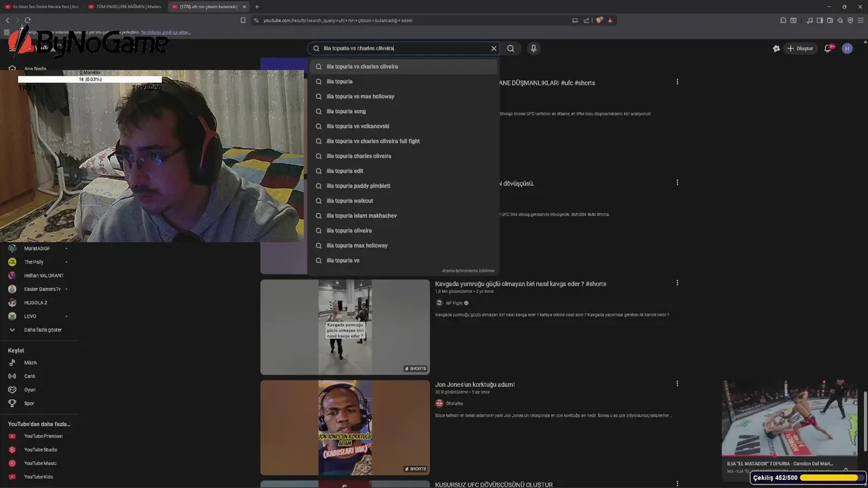868x488 pixels.
Task: Open the Leo AI sparkle icon
Action: [x=840, y=20]
